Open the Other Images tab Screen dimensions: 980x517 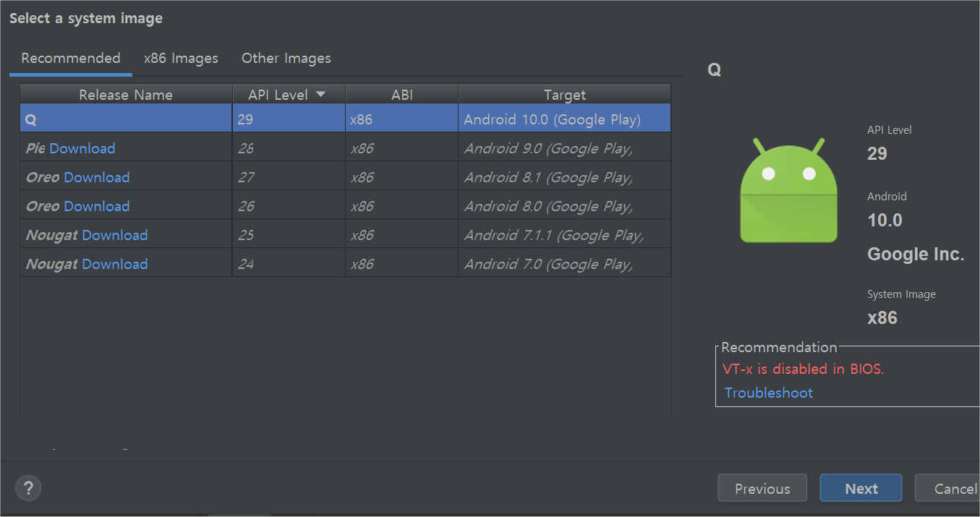[x=286, y=59]
